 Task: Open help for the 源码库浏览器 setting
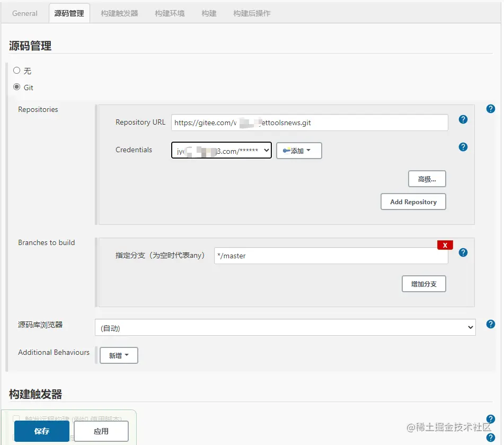[x=490, y=324]
